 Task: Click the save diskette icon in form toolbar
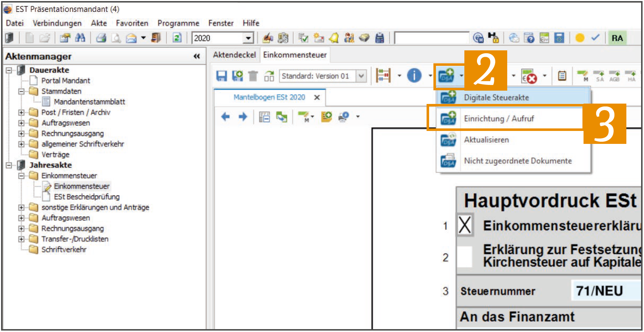[221, 76]
